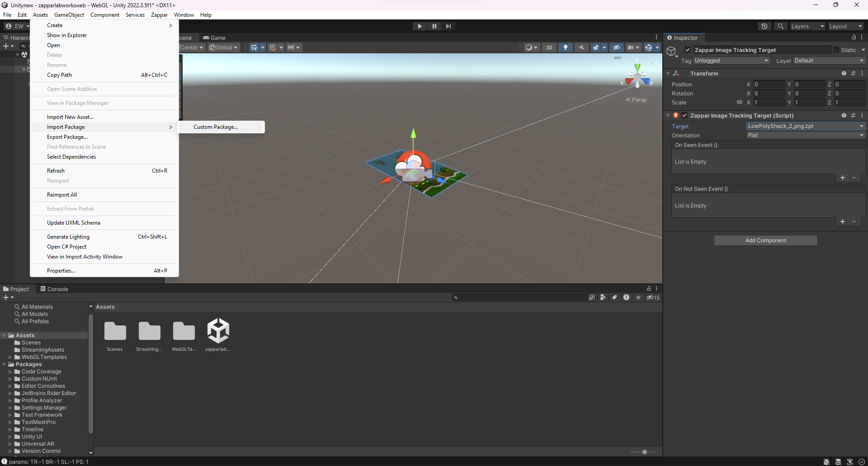Click the Position X input field
Viewport: 868px width, 466px height.
[x=769, y=85]
